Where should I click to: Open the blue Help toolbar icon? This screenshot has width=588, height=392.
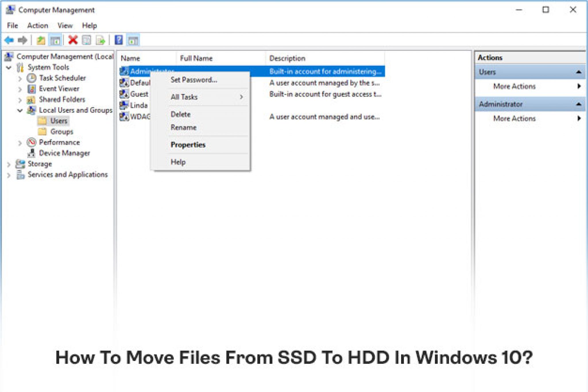point(119,40)
